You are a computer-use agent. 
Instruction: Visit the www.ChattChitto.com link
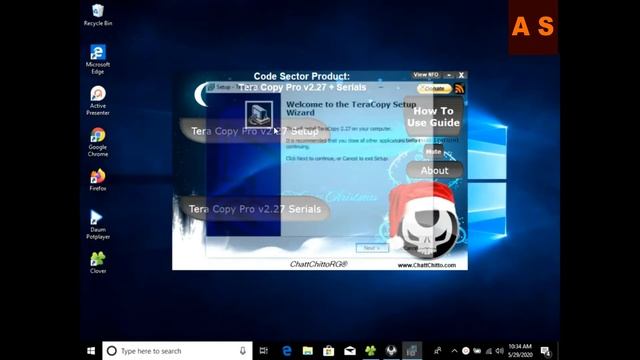[427, 265]
